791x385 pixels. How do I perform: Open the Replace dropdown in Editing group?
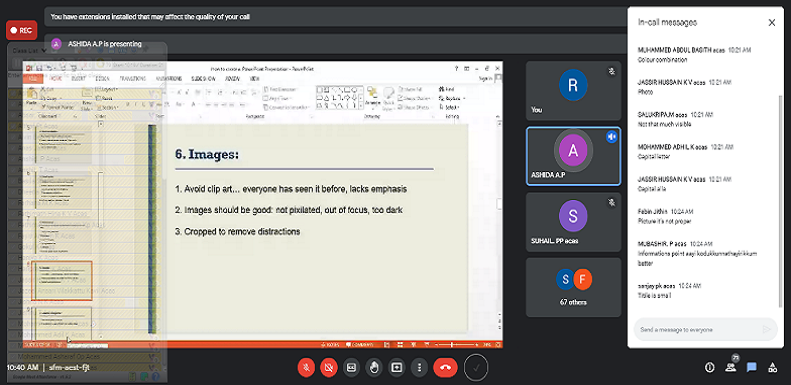click(452, 98)
